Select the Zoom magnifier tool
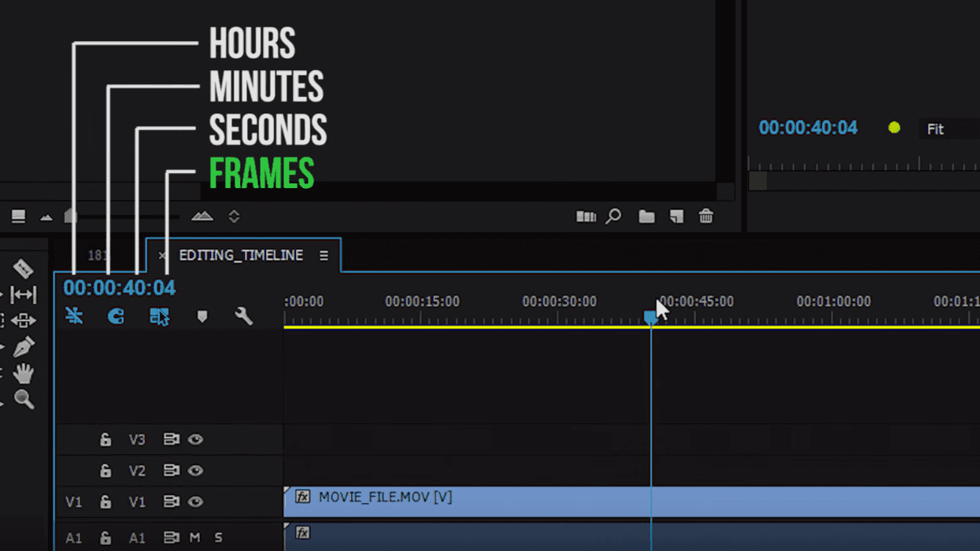Image resolution: width=980 pixels, height=551 pixels. coord(24,399)
